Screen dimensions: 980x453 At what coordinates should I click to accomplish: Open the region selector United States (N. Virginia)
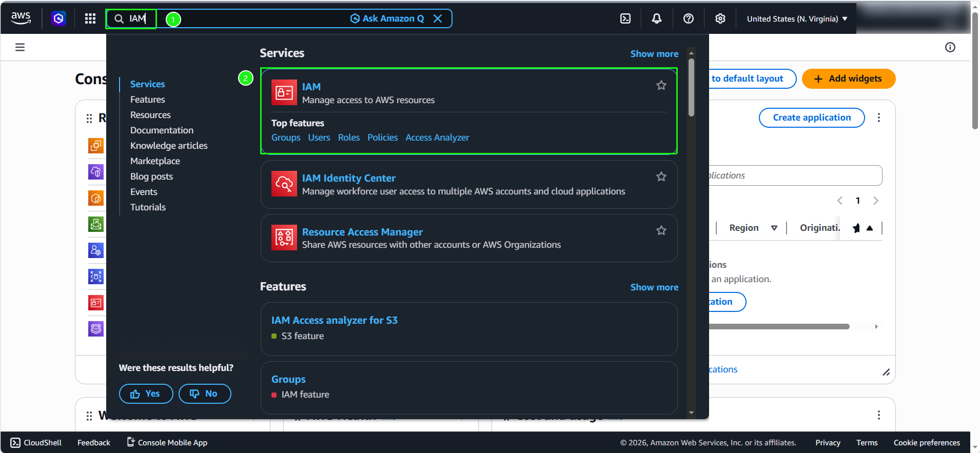797,18
